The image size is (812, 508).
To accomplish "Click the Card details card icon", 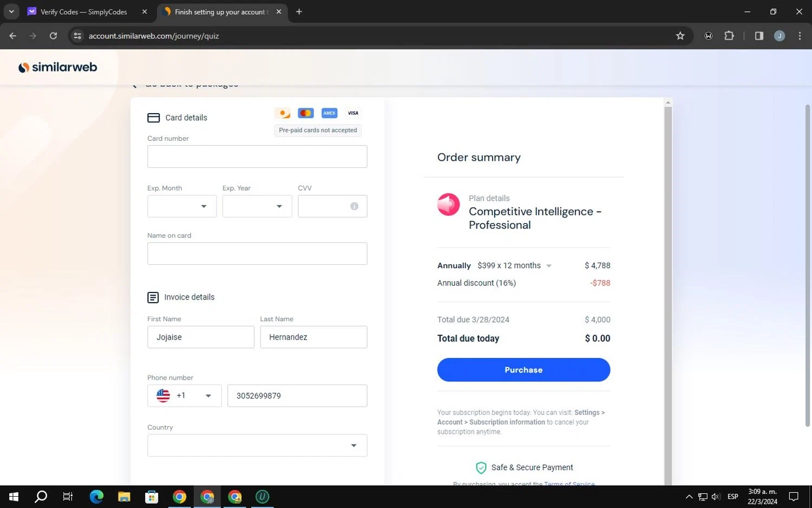I will point(154,118).
